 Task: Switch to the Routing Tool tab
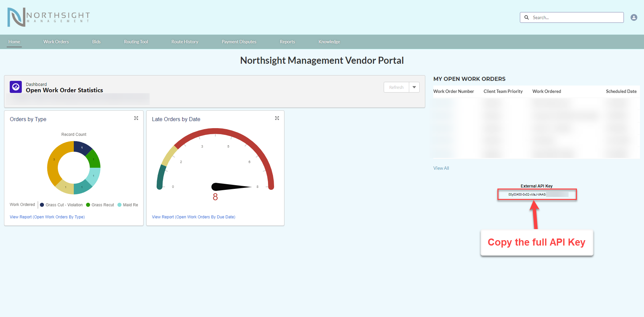(x=136, y=42)
